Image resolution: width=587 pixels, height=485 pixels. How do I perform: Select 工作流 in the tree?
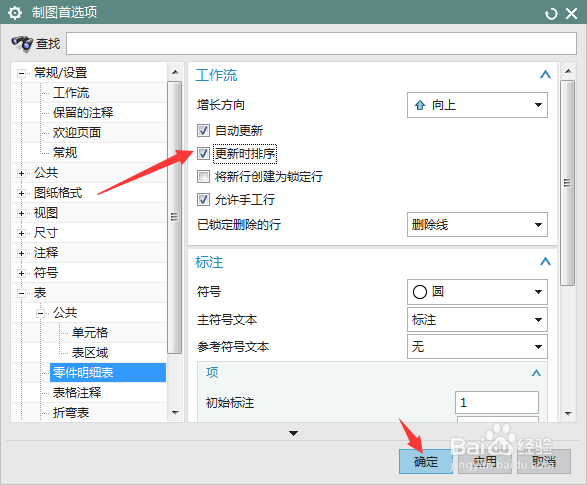tap(71, 93)
